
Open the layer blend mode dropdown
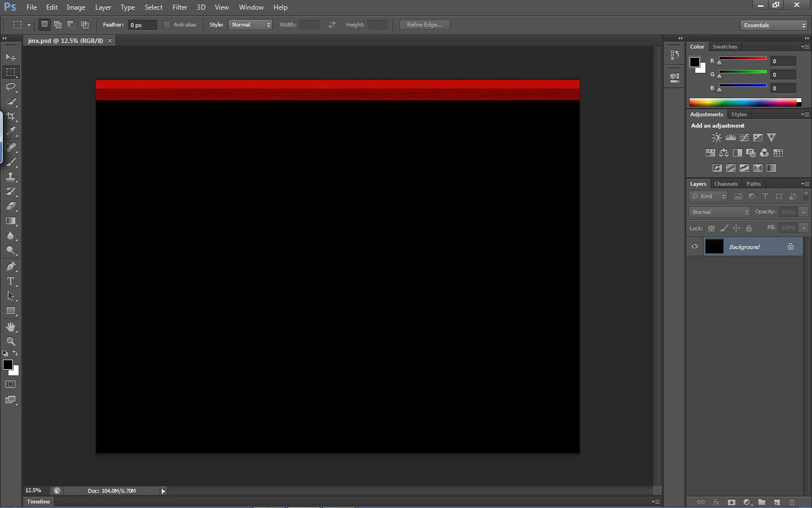(719, 212)
